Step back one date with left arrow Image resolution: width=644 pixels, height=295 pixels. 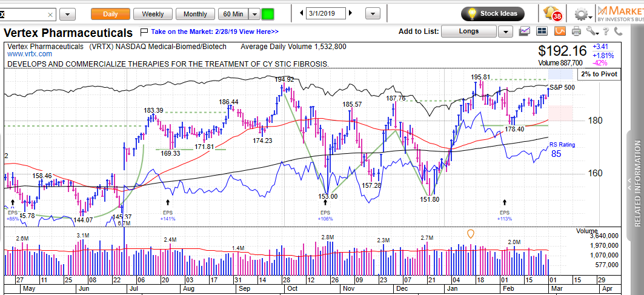tap(302, 13)
